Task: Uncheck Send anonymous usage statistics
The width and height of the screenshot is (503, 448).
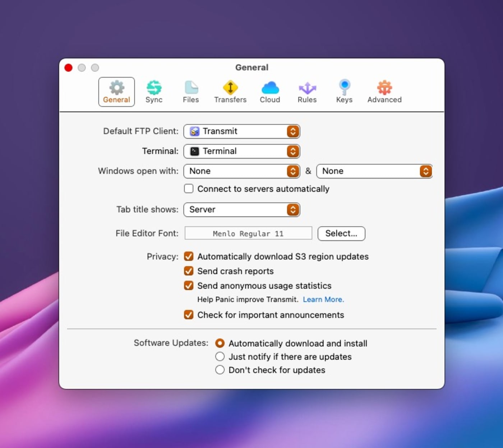Action: coord(188,286)
